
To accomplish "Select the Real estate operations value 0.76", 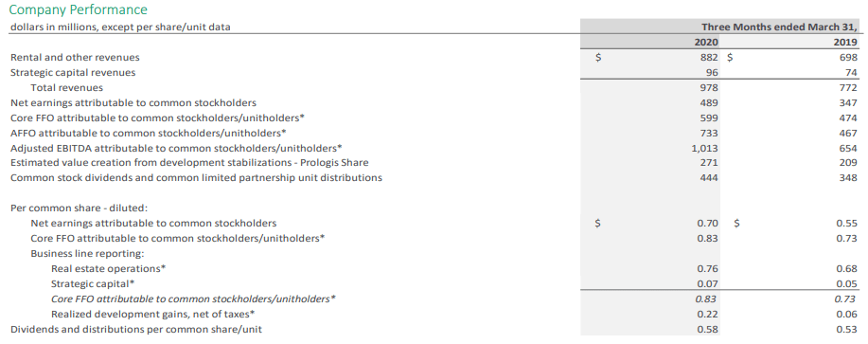I will [707, 269].
